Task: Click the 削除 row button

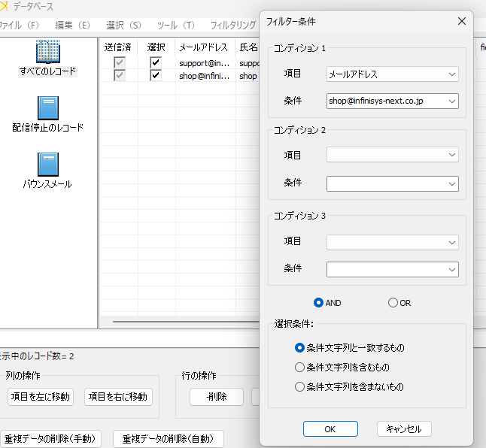Action: (217, 397)
